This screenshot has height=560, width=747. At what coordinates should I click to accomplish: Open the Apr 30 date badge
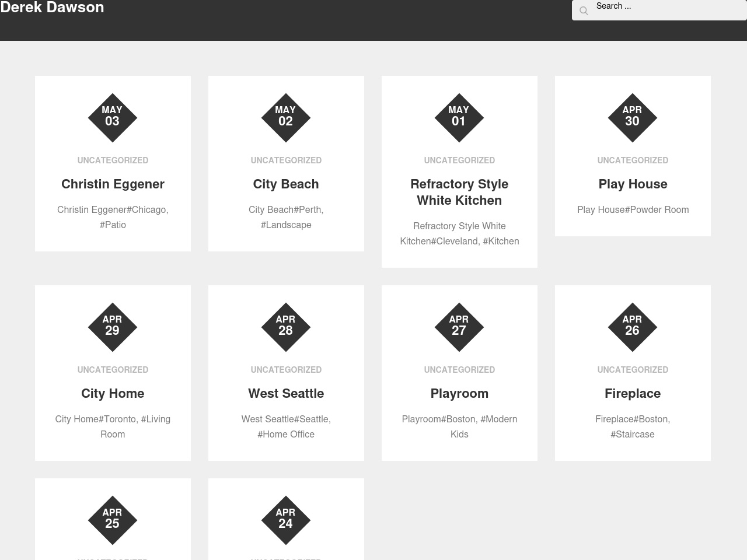[x=633, y=118]
